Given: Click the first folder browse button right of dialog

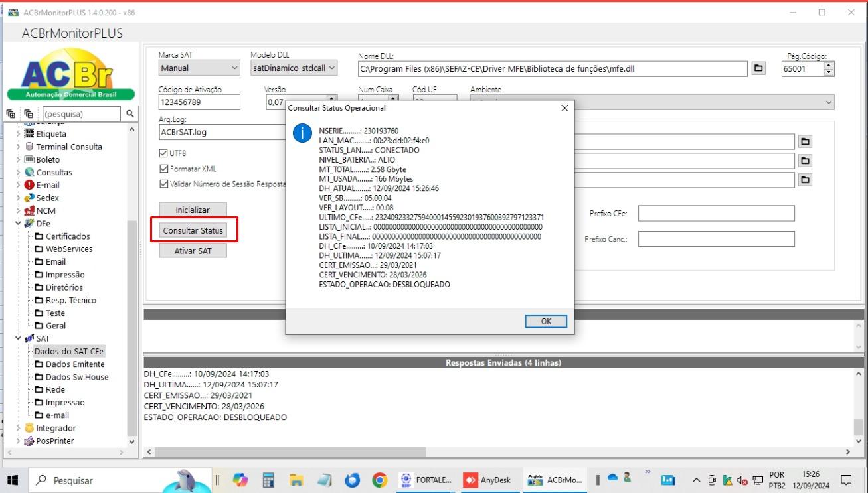Looking at the screenshot, I should click(805, 141).
